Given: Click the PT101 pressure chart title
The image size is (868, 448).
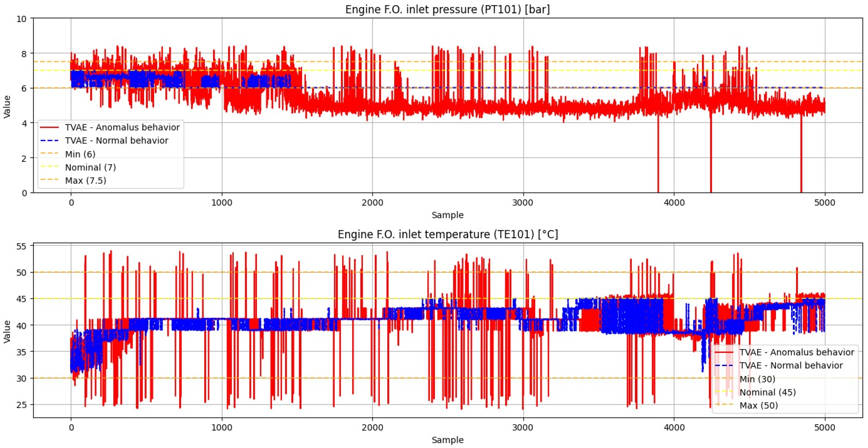Looking at the screenshot, I should [x=447, y=9].
